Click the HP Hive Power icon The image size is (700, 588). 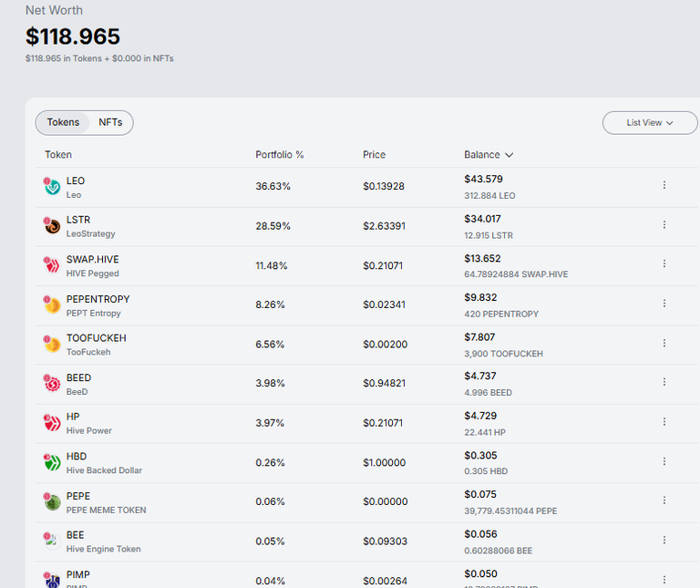[x=52, y=422]
